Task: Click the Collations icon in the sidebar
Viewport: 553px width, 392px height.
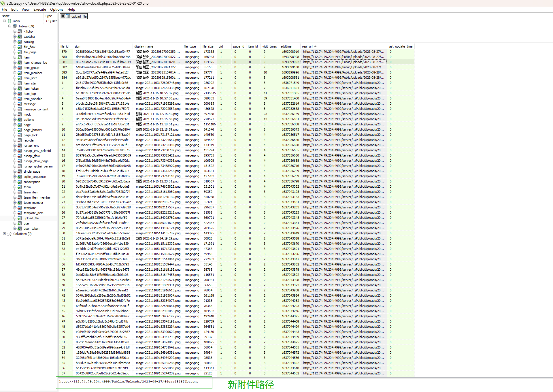Action: (9, 234)
